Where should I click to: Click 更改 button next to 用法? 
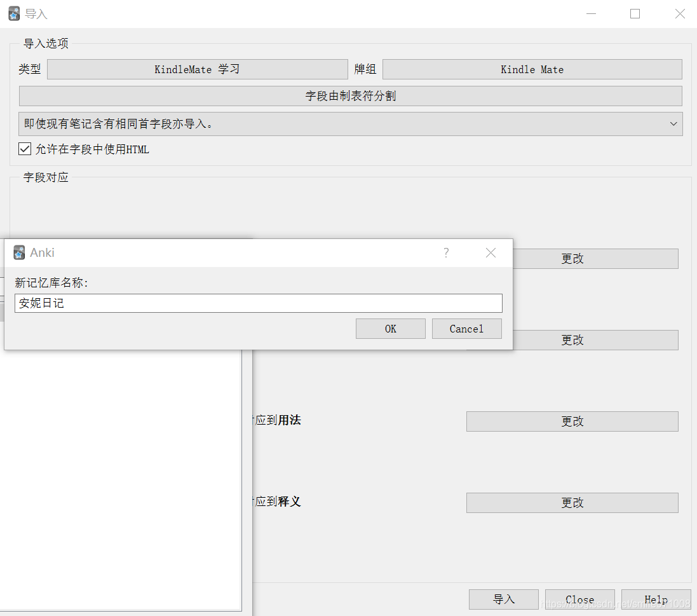(x=572, y=421)
